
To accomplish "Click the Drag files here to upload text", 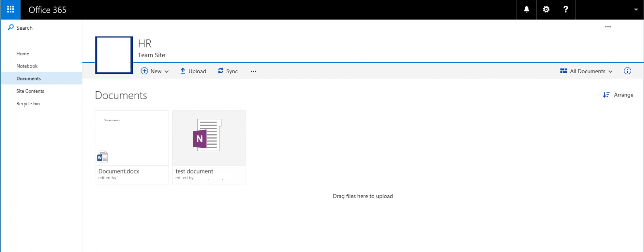I will tap(363, 196).
